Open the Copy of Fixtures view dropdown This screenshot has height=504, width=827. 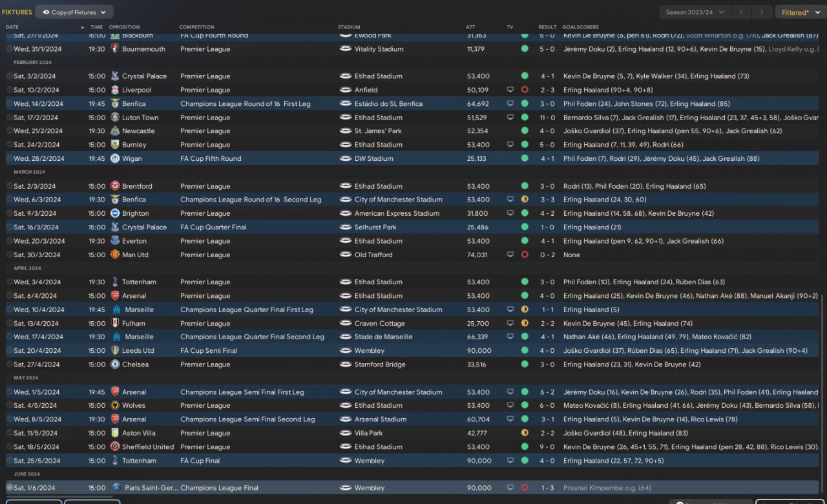click(74, 12)
